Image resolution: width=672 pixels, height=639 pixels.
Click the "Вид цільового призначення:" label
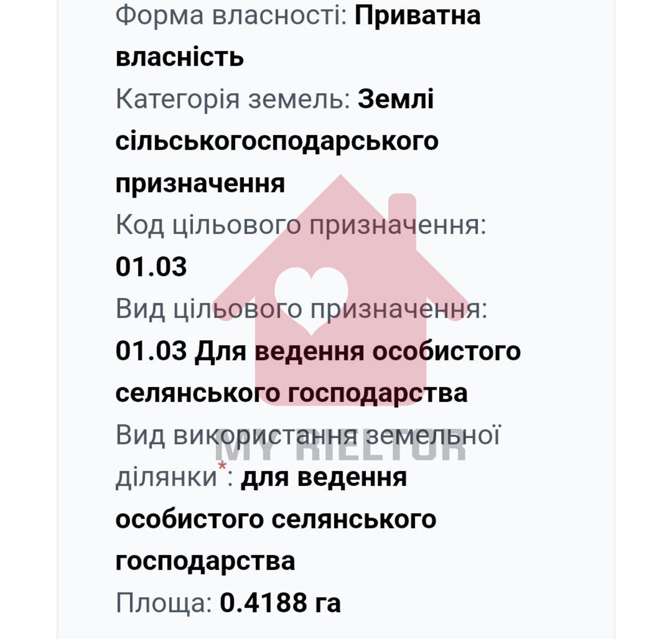coord(301,309)
